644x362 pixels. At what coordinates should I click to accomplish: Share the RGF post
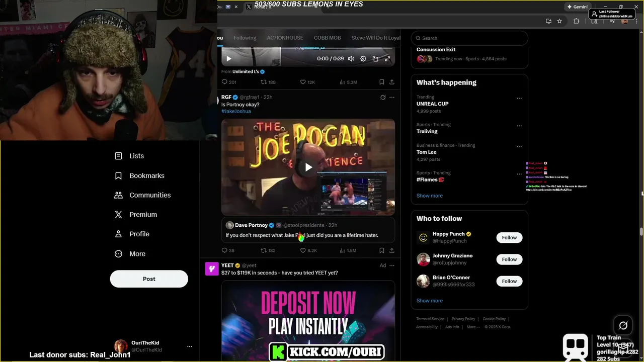pos(392,250)
